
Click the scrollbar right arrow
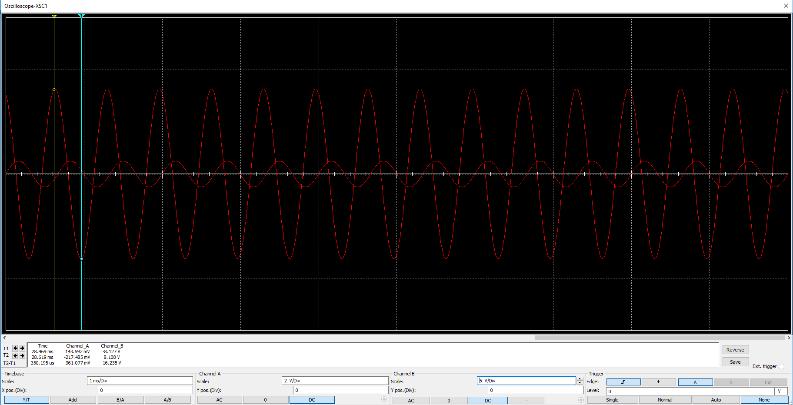[786, 337]
